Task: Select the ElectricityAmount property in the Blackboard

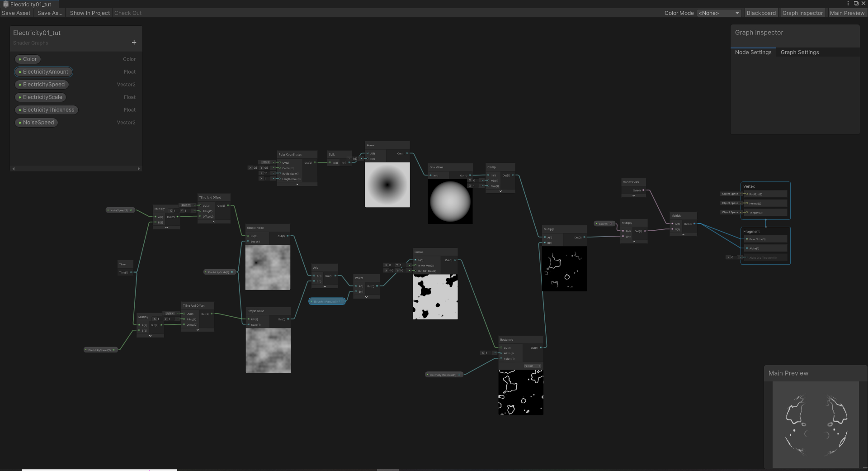Action: (x=43, y=72)
